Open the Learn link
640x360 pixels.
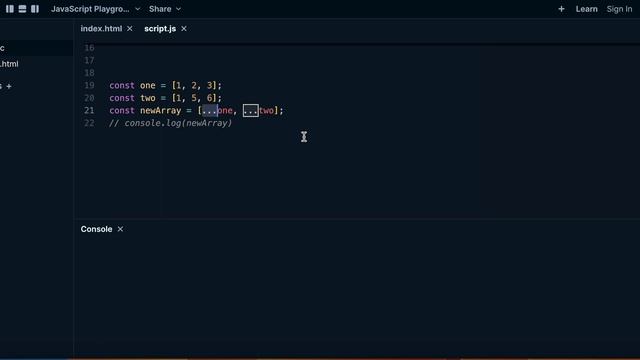click(x=587, y=9)
